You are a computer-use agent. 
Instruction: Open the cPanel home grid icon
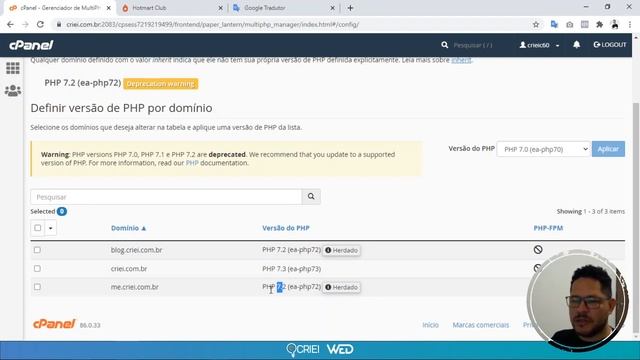tap(13, 68)
